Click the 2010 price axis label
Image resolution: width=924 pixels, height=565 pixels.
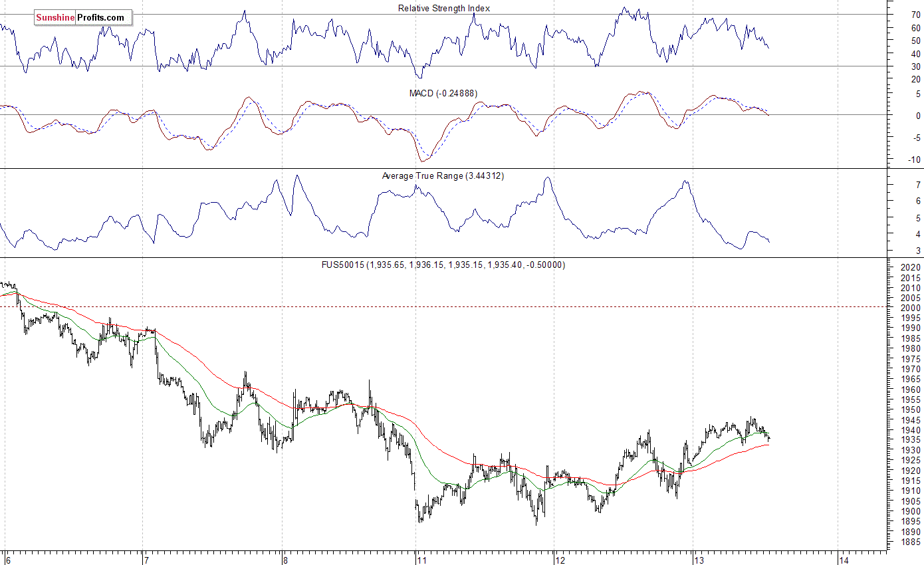coord(910,288)
